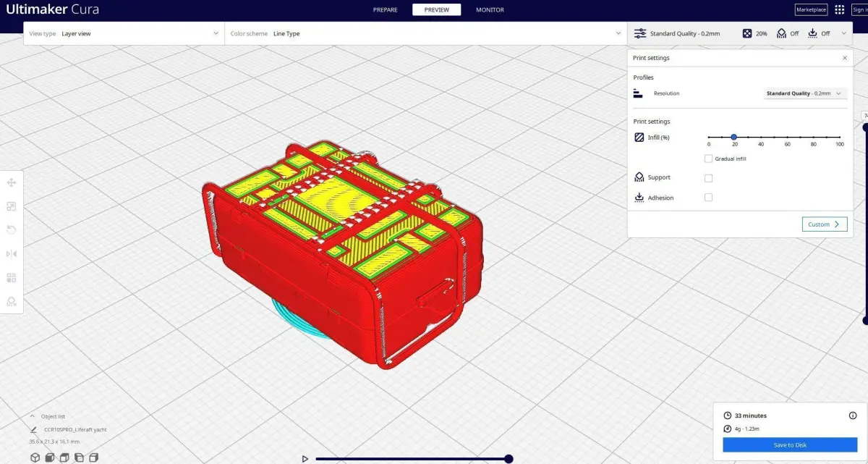Screen dimensions: 868x464
Task: Click the simulation path slider handle
Action: pos(509,458)
